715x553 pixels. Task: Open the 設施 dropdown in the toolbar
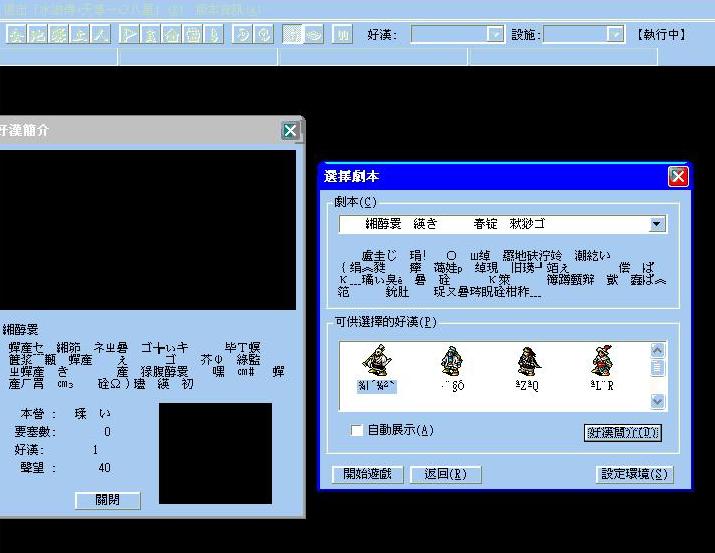pyautogui.click(x=615, y=34)
